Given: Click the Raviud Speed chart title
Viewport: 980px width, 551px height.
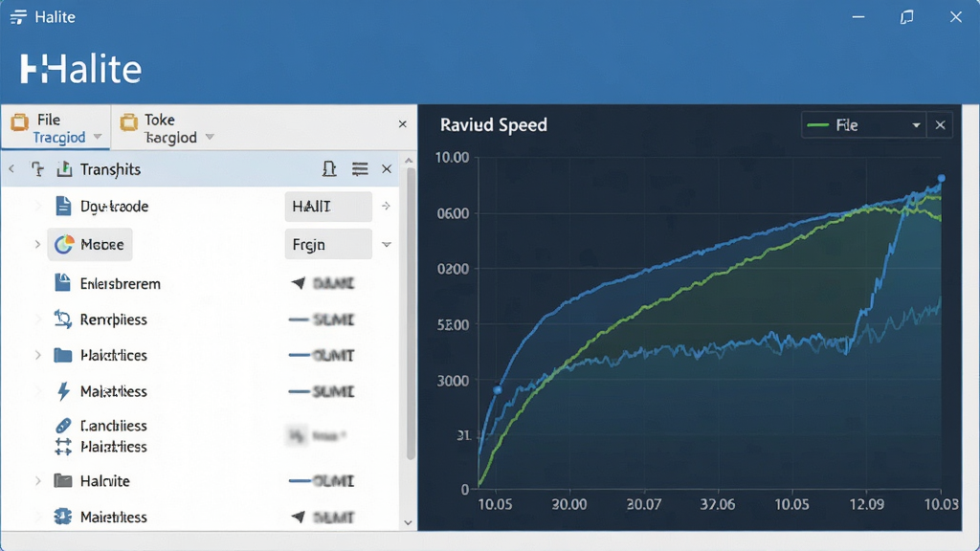Looking at the screenshot, I should (x=493, y=125).
